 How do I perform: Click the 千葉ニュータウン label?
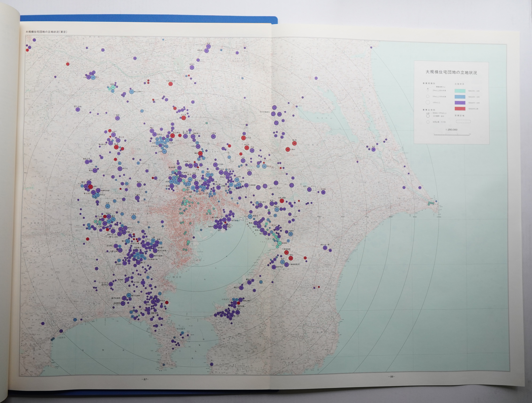coord(275,188)
